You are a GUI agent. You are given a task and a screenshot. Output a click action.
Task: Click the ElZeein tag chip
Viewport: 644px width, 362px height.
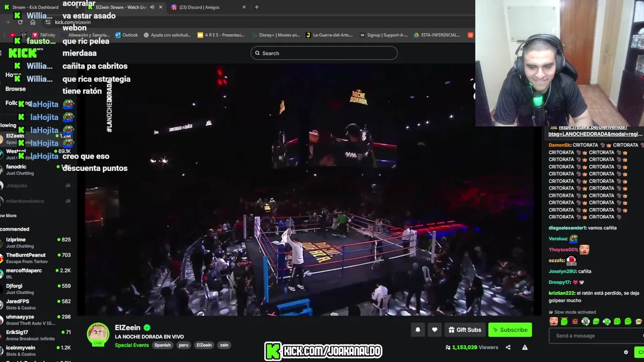coord(204,345)
